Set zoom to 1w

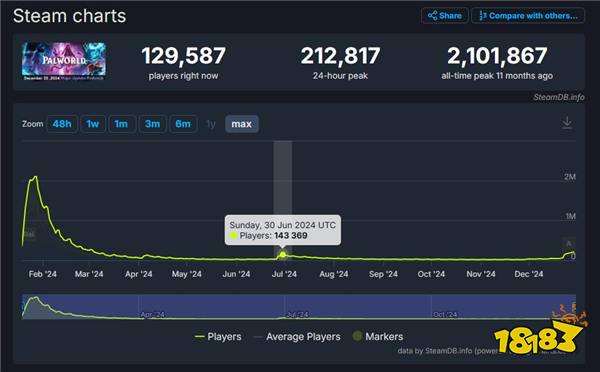coord(93,124)
